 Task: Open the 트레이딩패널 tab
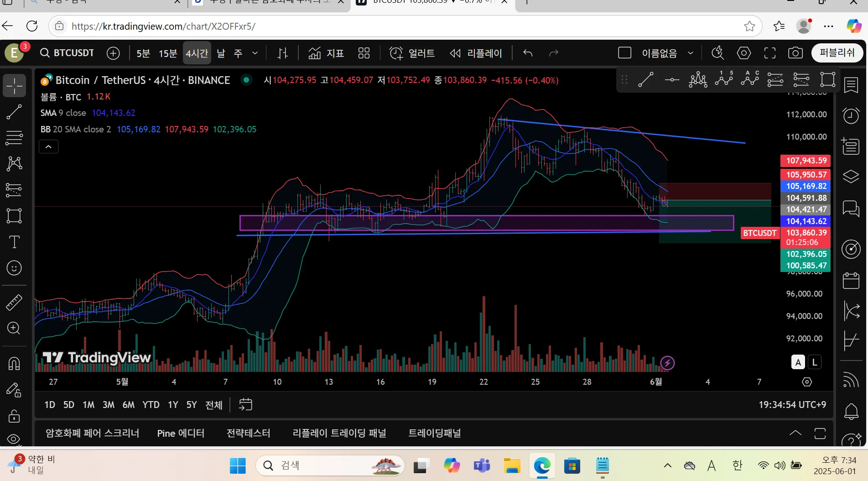click(435, 433)
